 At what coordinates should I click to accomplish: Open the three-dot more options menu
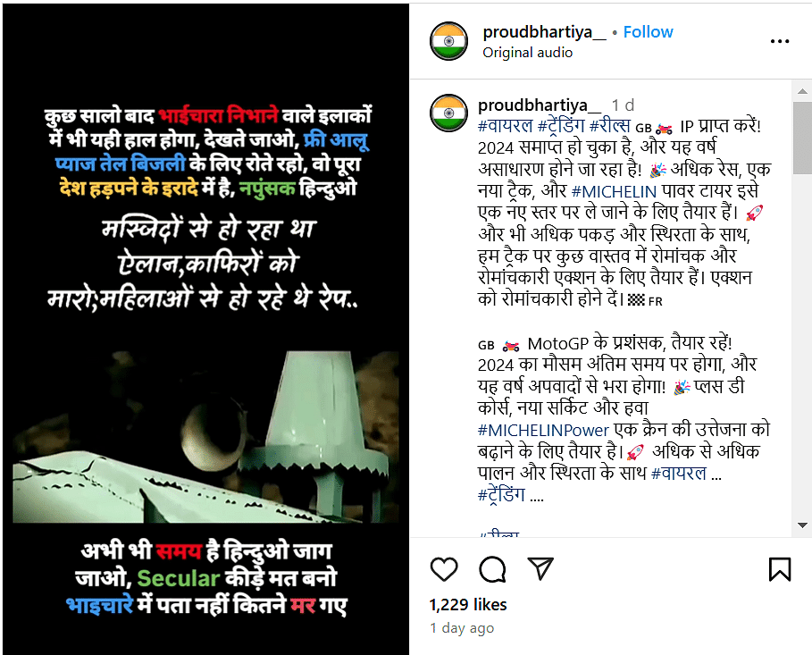[779, 41]
